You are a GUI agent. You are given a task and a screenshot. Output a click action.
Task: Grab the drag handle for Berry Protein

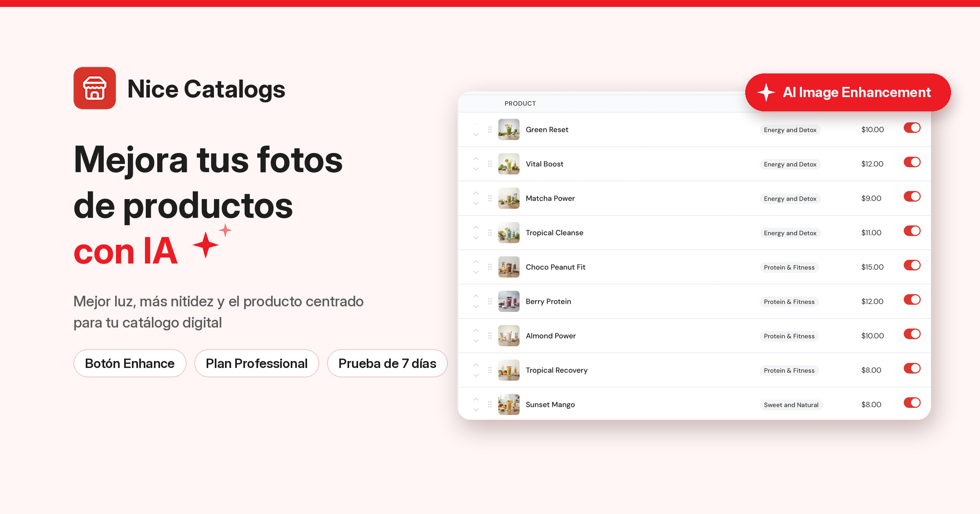coord(490,301)
